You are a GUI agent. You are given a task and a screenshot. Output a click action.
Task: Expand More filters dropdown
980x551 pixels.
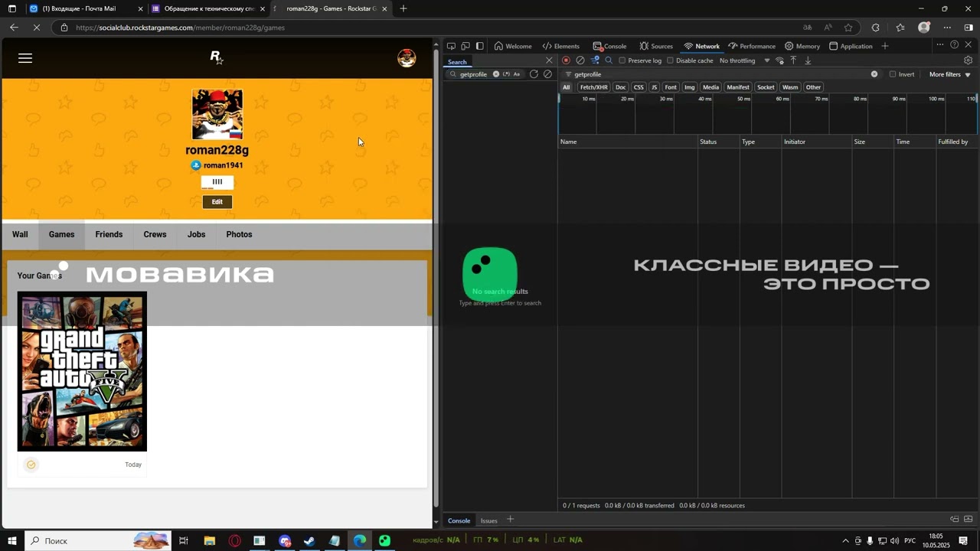click(949, 74)
